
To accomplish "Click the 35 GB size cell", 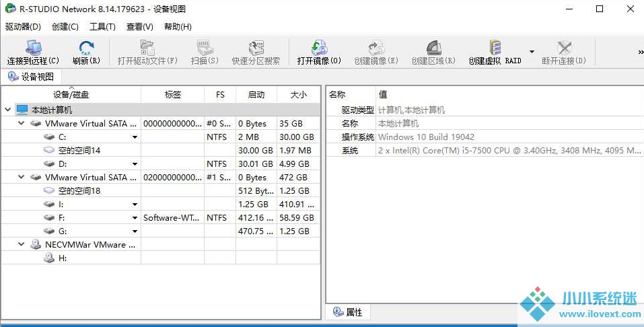I will pyautogui.click(x=291, y=123).
